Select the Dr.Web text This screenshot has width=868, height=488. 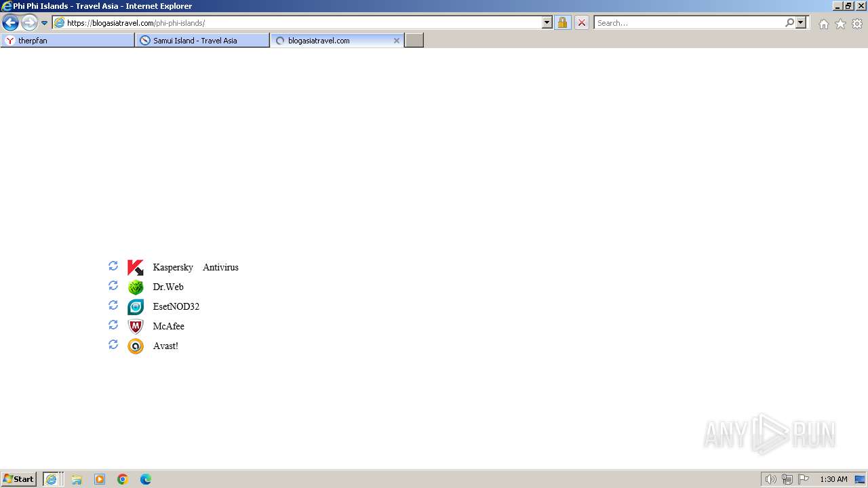(x=168, y=287)
